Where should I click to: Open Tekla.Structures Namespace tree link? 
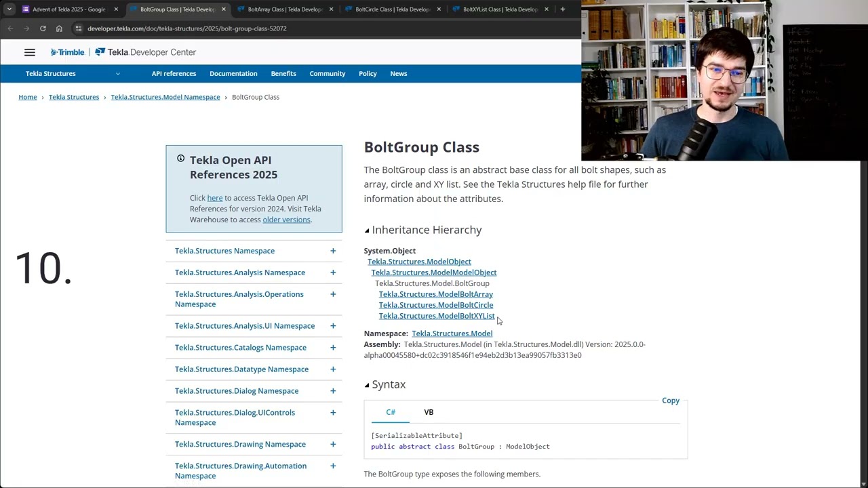click(x=224, y=251)
